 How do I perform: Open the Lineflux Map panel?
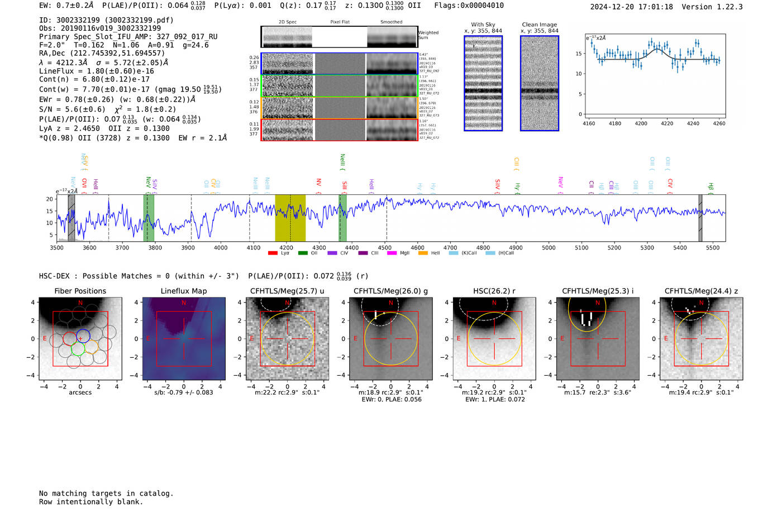[x=184, y=339]
